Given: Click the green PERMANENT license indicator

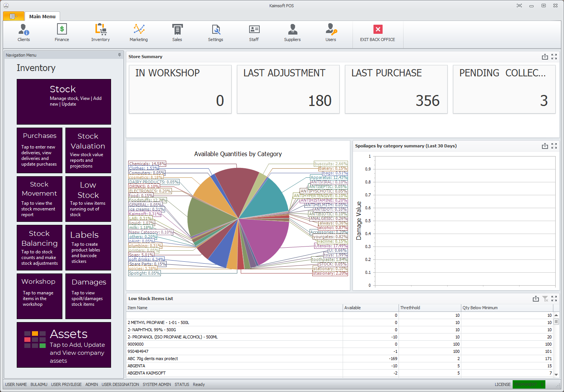Looking at the screenshot, I should [529, 384].
